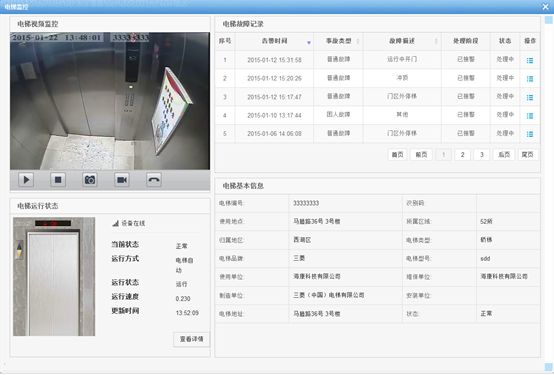Viewport: 554px width, 375px height.
Task: Click 查看详情 button
Action: tap(191, 339)
